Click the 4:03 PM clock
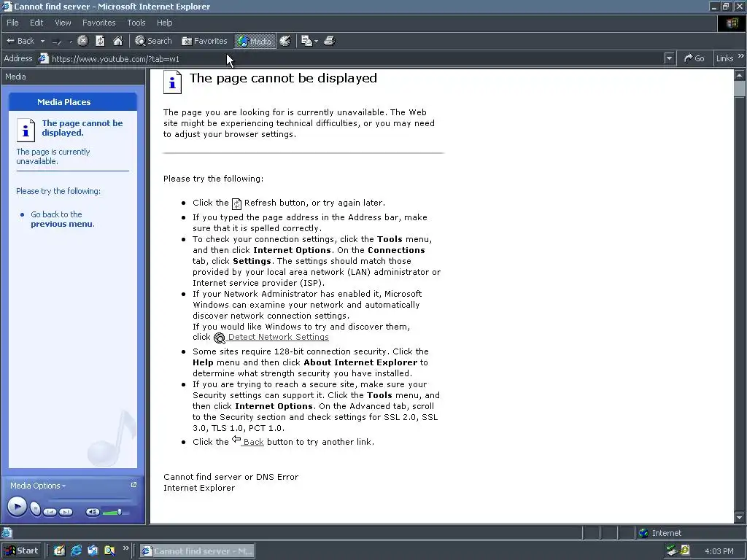This screenshot has height=560, width=747. tap(719, 551)
